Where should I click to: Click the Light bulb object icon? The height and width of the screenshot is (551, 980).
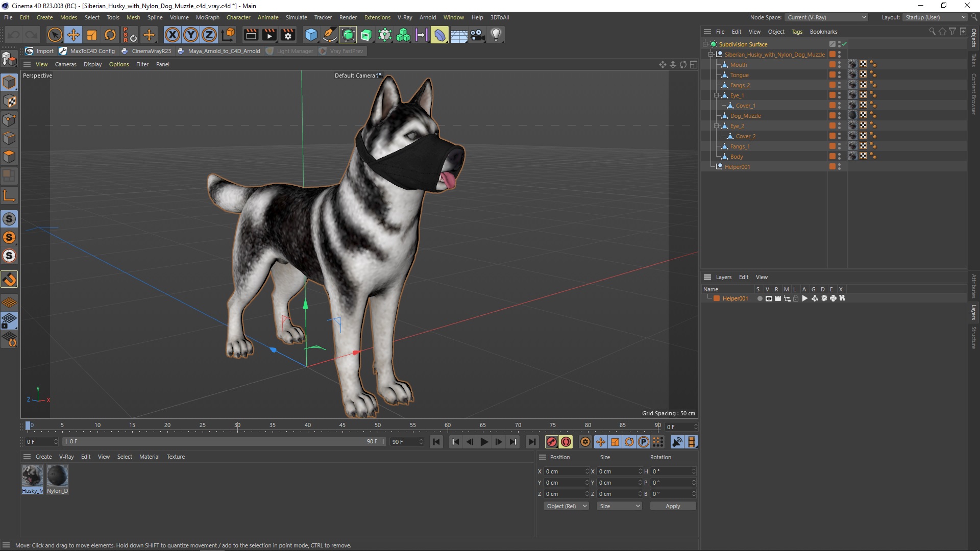pos(496,35)
